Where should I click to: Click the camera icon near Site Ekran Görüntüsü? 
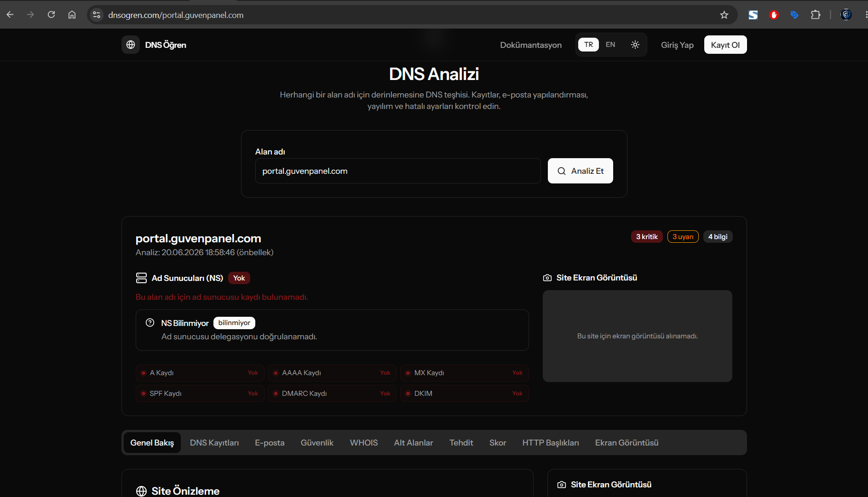547,278
